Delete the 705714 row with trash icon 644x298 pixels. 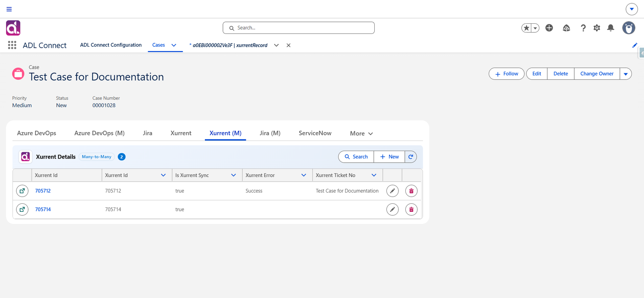pos(411,209)
